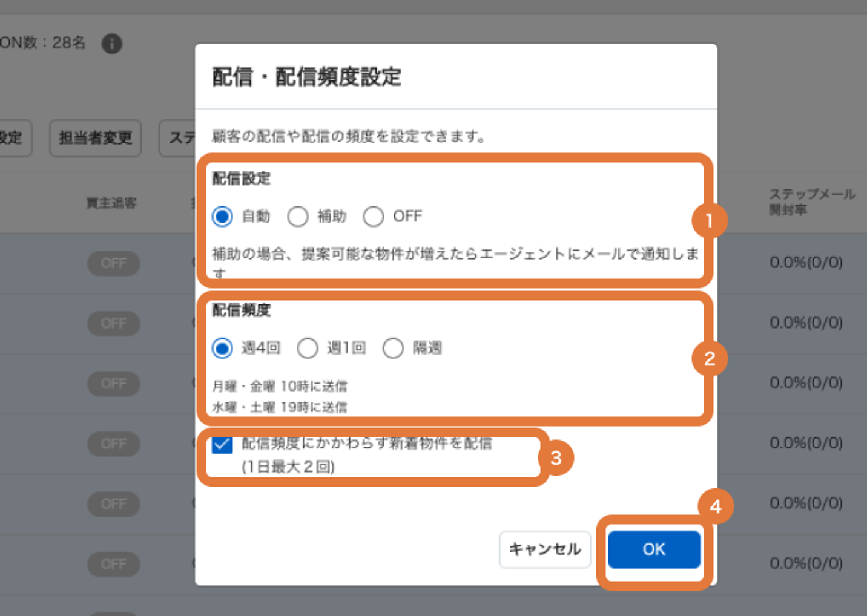The width and height of the screenshot is (867, 616).
Task: Select the 補助 delivery radio button
Action: point(298,216)
